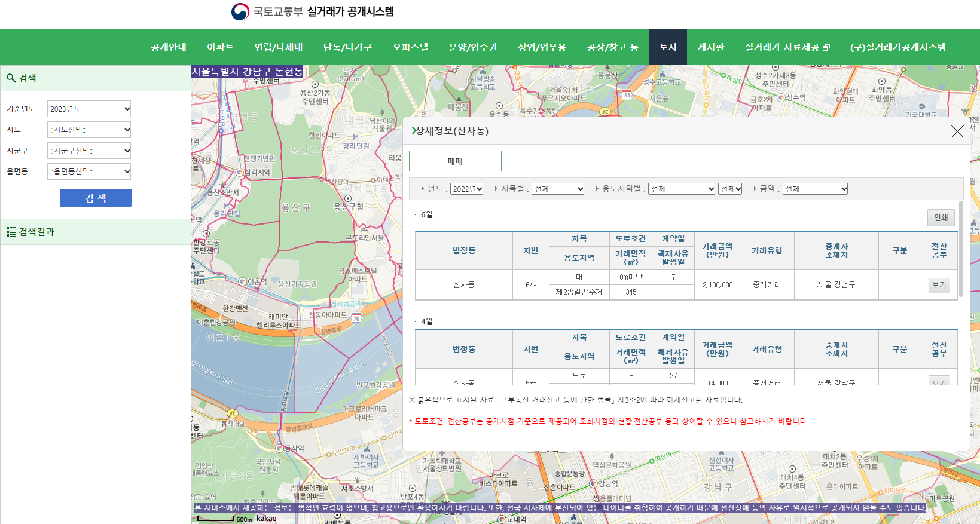Viewport: 980px width, 524px height.
Task: Open the 연립/다세대 menu
Action: click(279, 47)
